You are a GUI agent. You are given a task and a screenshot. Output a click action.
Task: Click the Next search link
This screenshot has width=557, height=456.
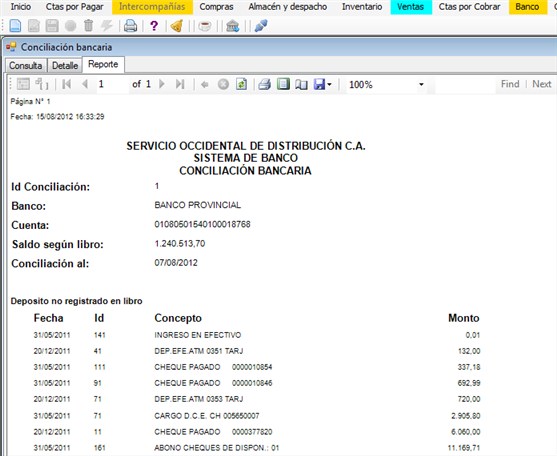coord(542,84)
